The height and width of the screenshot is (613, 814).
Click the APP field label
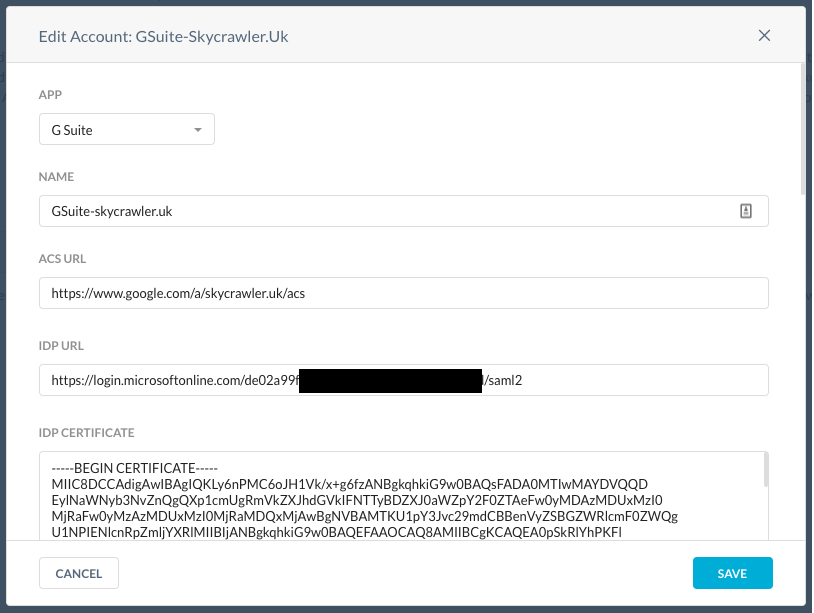click(50, 94)
